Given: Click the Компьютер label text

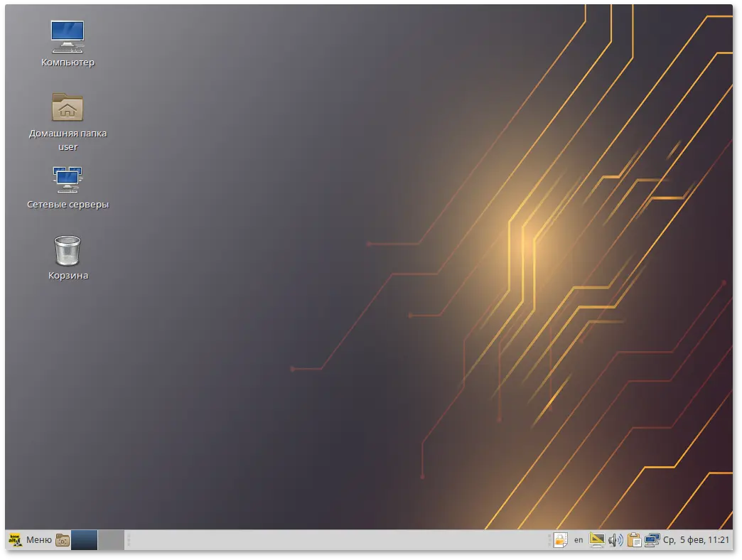Looking at the screenshot, I should [x=68, y=63].
